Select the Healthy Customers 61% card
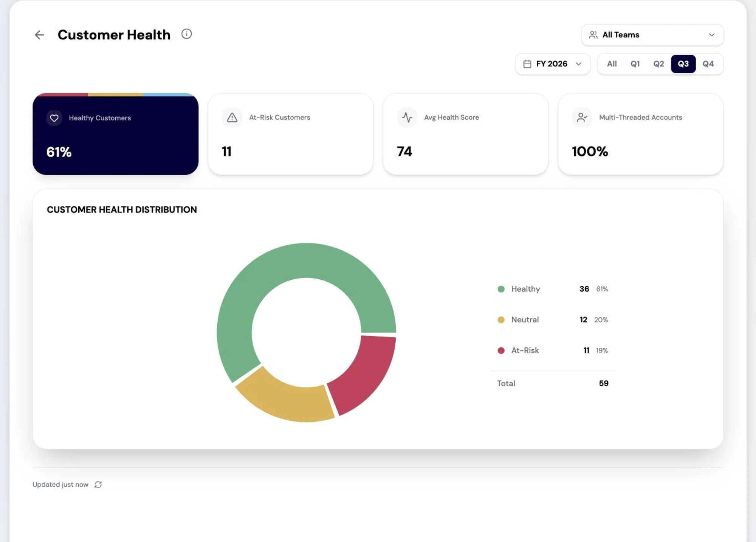Viewport: 756px width, 542px height. coord(116,134)
